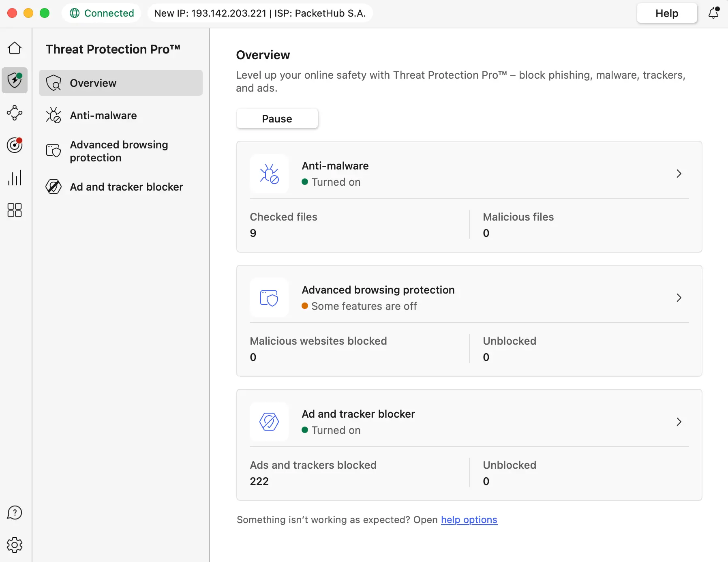Open Settings using the gear icon
Image resolution: width=728 pixels, height=562 pixels.
point(15,545)
